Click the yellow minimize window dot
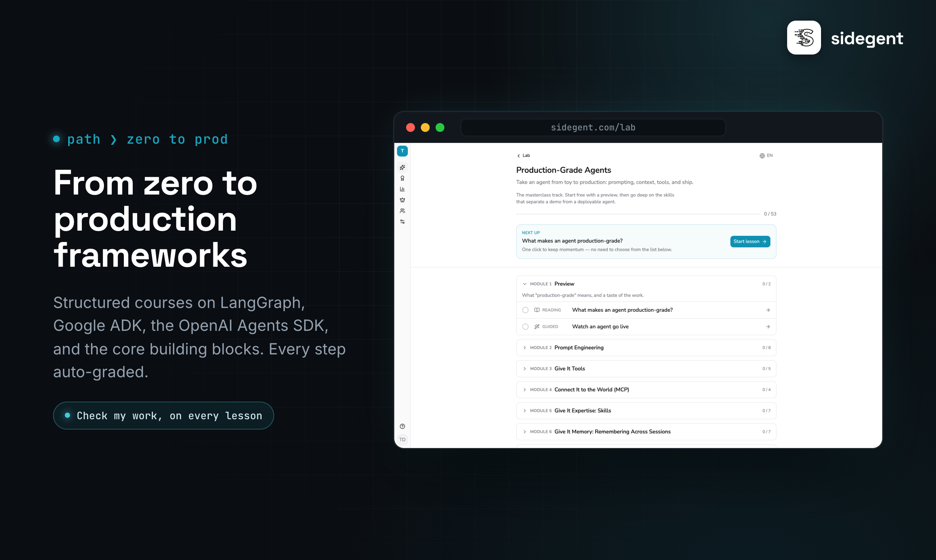Viewport: 936px width, 560px height. pyautogui.click(x=425, y=127)
